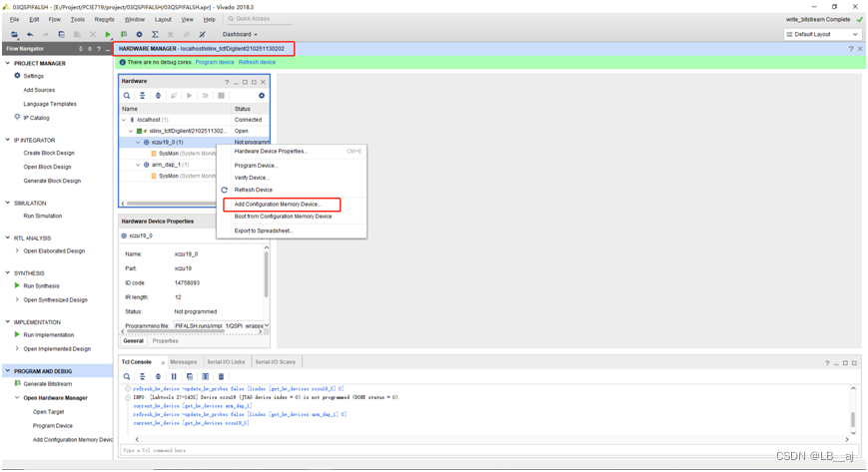The image size is (868, 472).
Task: Collapse all in Tcl Console toolbar
Action: click(x=142, y=377)
